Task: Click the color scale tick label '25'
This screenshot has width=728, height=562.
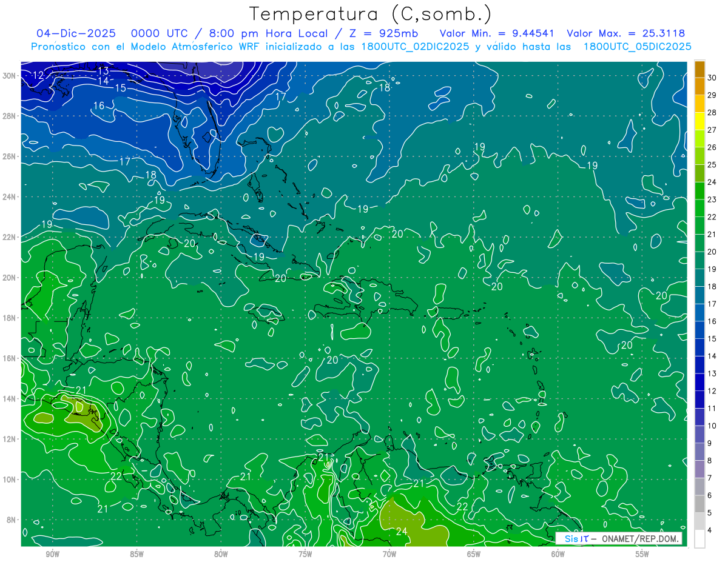Action: tap(712, 164)
